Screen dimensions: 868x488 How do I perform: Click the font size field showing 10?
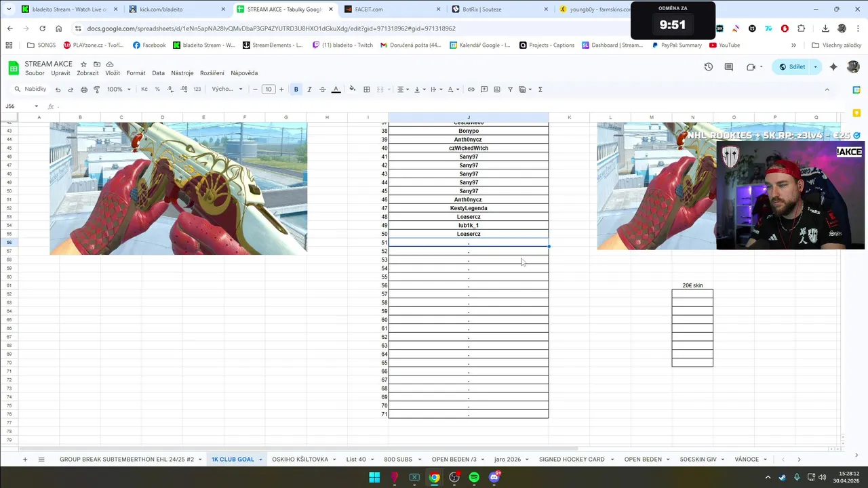pos(269,89)
